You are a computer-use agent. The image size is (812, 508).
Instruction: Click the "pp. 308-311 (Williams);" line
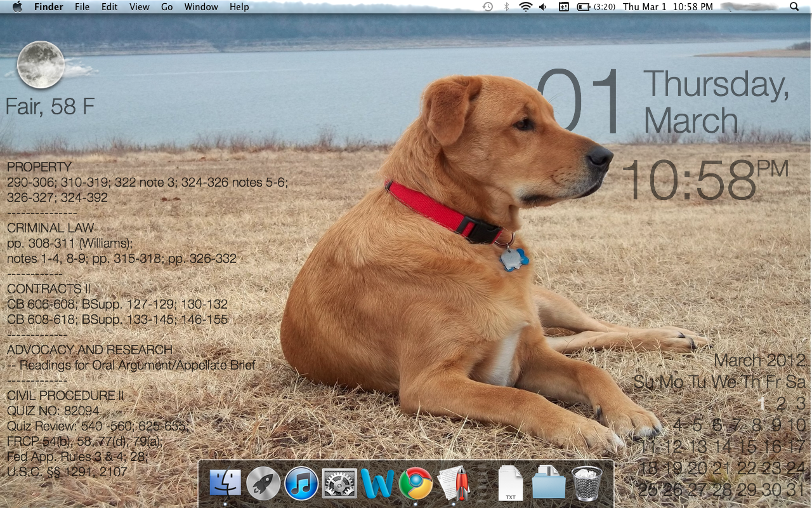click(70, 243)
